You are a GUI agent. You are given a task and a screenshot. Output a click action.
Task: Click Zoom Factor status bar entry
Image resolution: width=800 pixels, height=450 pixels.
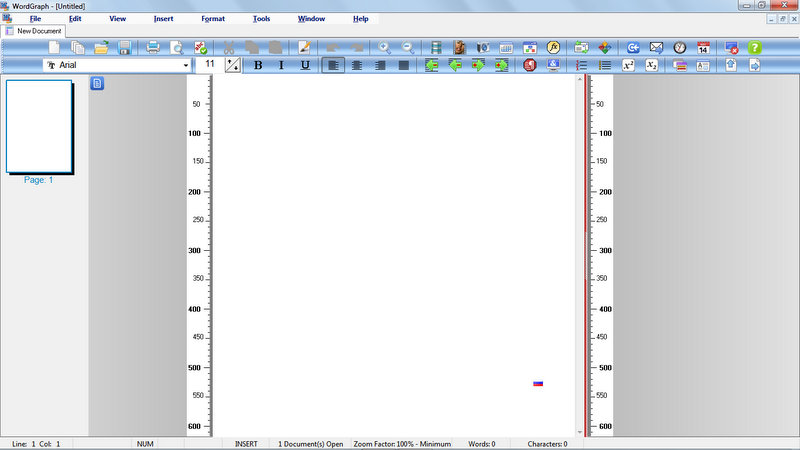[402, 444]
